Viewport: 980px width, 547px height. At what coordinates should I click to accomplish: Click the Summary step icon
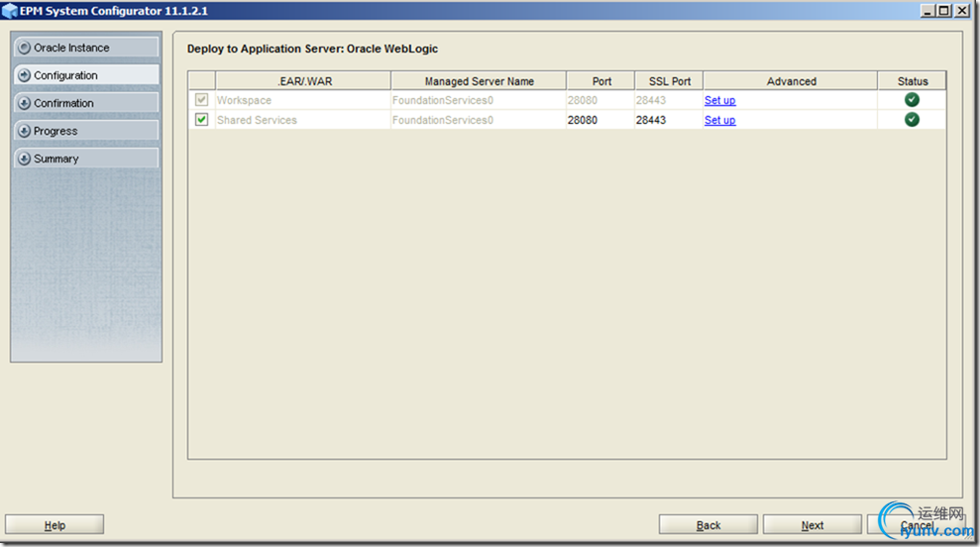(x=25, y=159)
